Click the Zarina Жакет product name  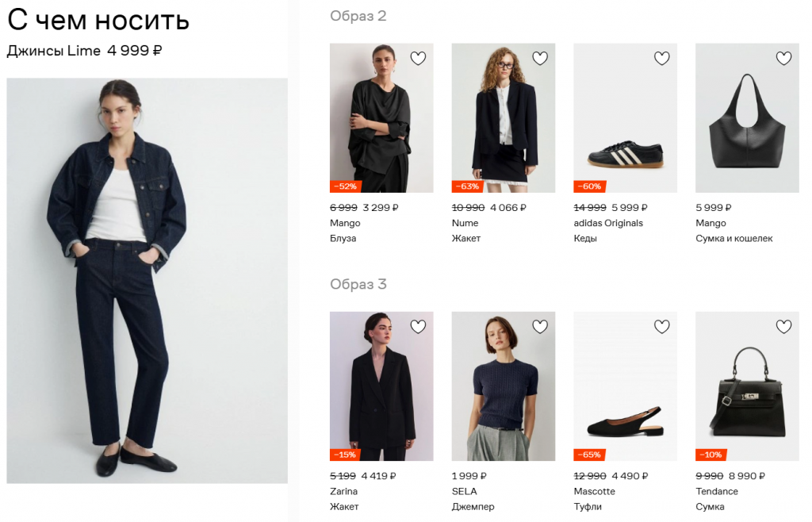[x=344, y=506]
